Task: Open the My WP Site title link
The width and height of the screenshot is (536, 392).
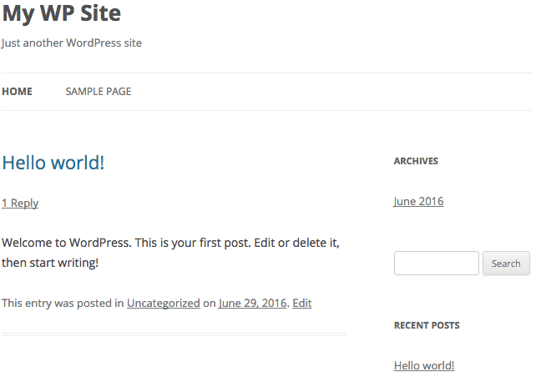Action: click(x=62, y=13)
